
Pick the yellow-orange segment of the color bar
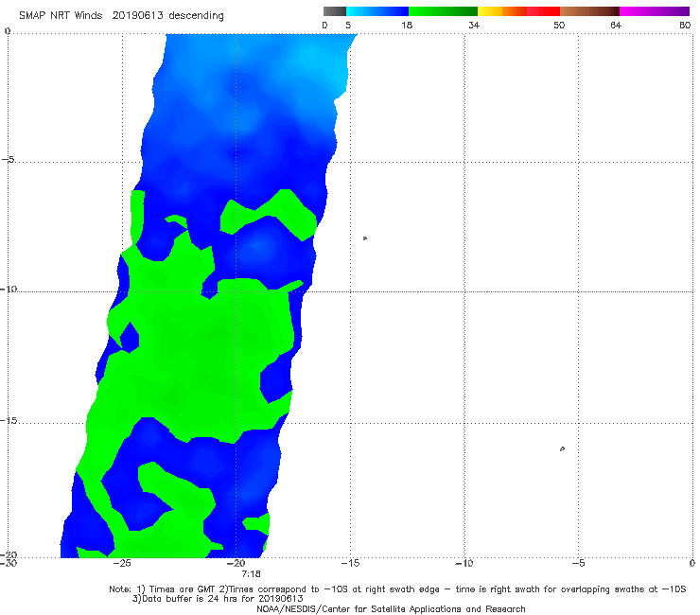pos(502,11)
